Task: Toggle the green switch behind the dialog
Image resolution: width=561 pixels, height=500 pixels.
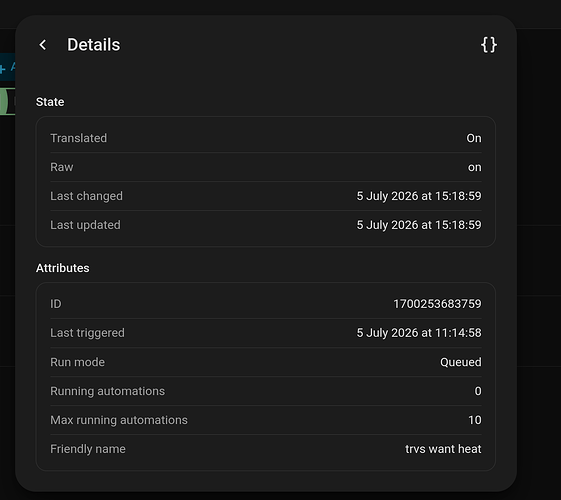Action: coord(7,102)
